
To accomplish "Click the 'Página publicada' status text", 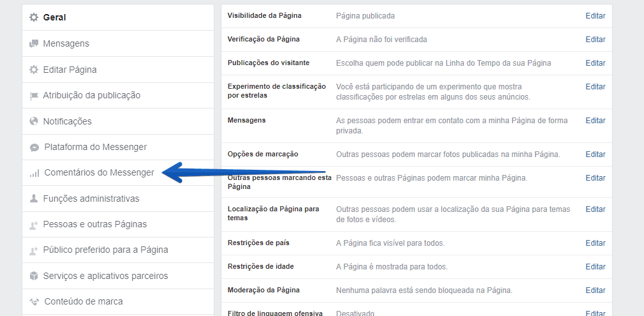I will [366, 16].
